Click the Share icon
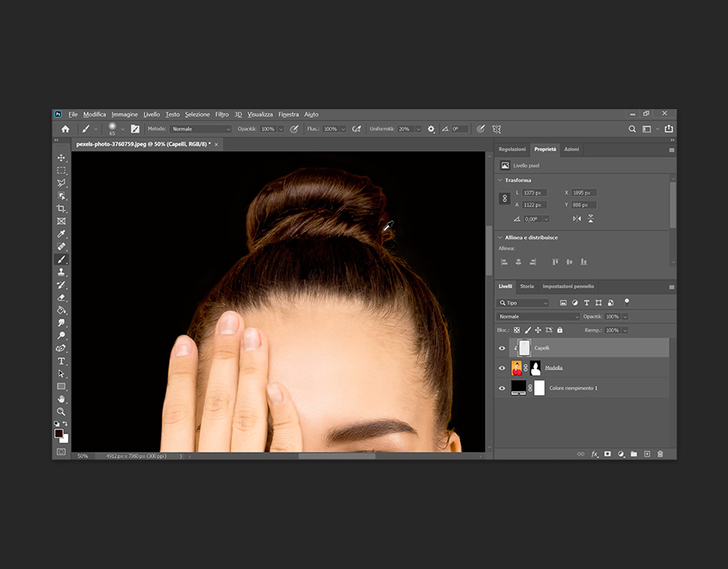This screenshot has height=569, width=728. (669, 129)
